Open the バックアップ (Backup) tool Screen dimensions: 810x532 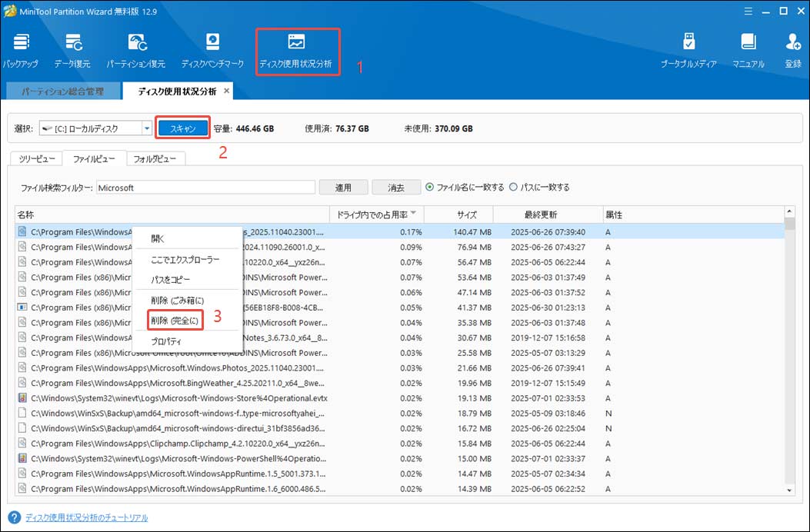(x=21, y=52)
